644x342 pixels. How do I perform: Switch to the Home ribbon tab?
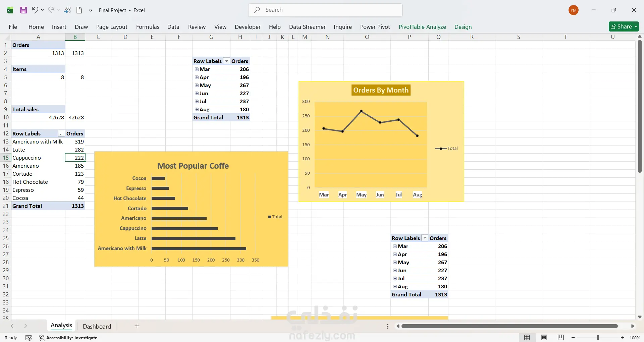[x=36, y=27]
